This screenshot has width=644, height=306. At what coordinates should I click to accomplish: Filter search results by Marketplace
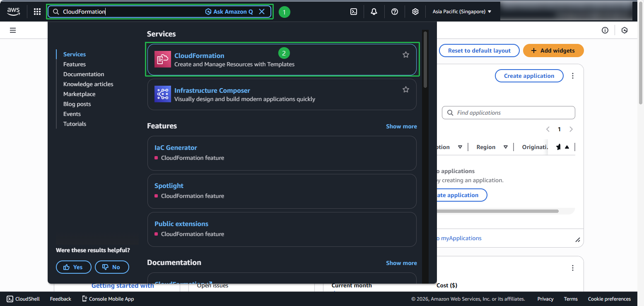click(x=79, y=94)
